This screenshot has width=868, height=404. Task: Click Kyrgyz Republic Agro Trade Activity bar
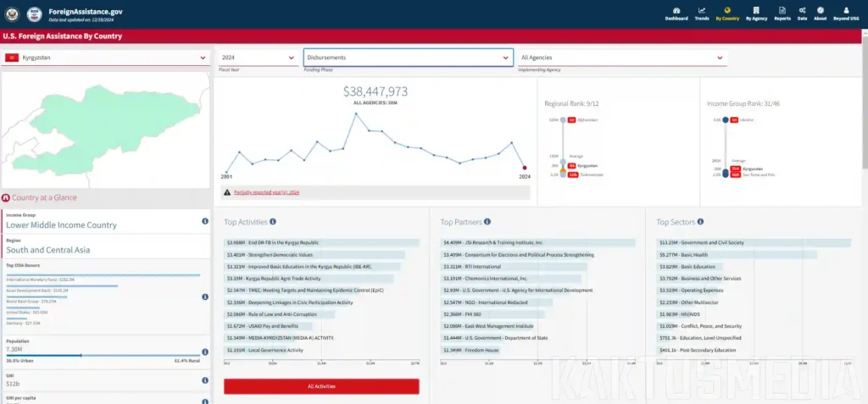[x=309, y=279]
